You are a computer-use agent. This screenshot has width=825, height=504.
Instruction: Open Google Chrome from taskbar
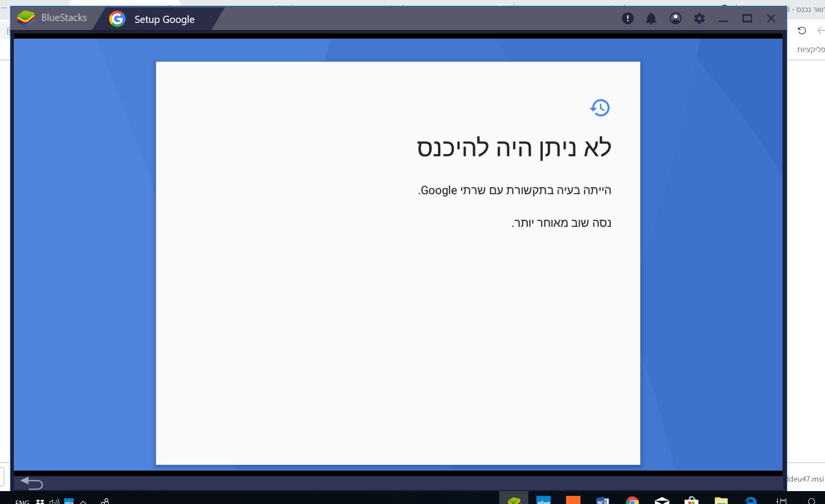(632, 500)
